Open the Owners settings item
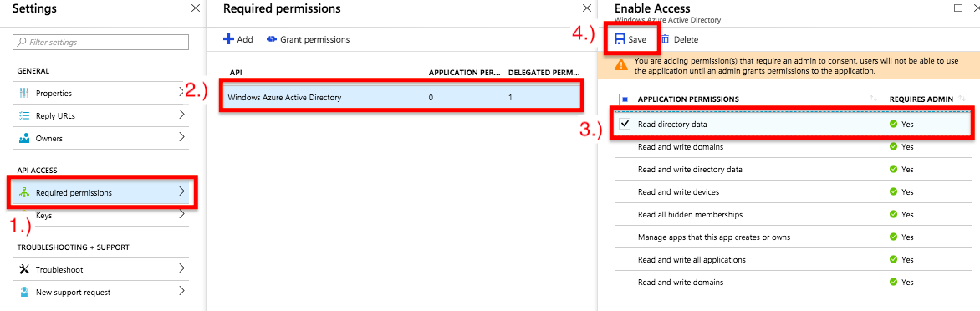980x311 pixels. 100,138
